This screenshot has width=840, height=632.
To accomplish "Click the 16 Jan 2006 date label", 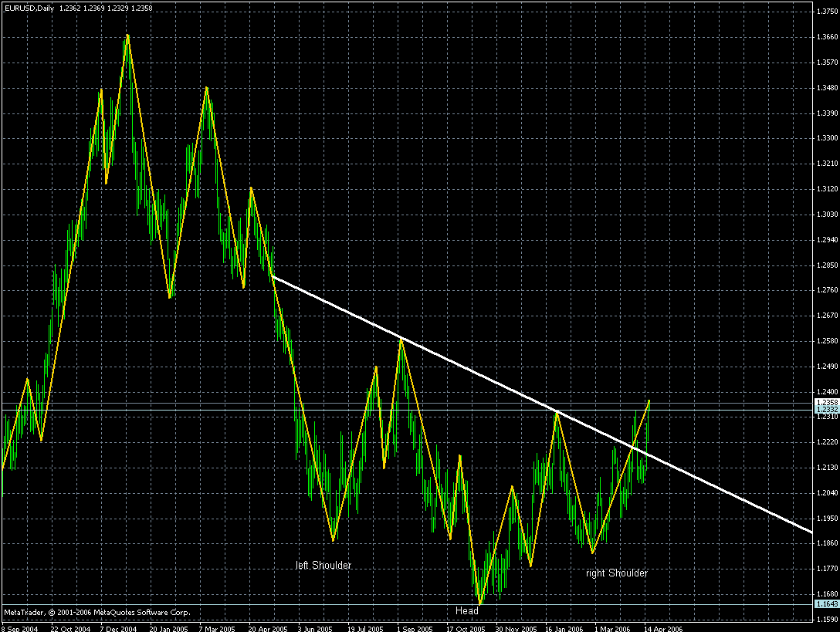I will 564,629.
